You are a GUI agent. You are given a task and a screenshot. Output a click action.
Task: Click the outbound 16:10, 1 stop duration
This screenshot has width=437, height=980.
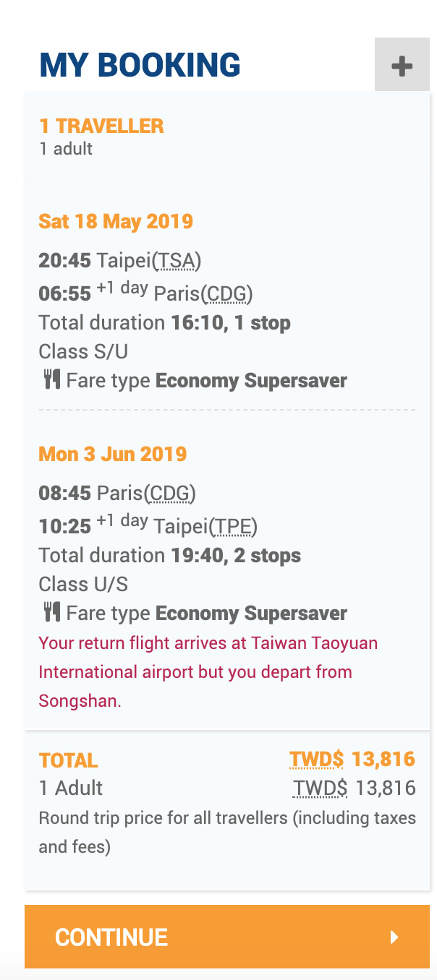click(x=231, y=322)
